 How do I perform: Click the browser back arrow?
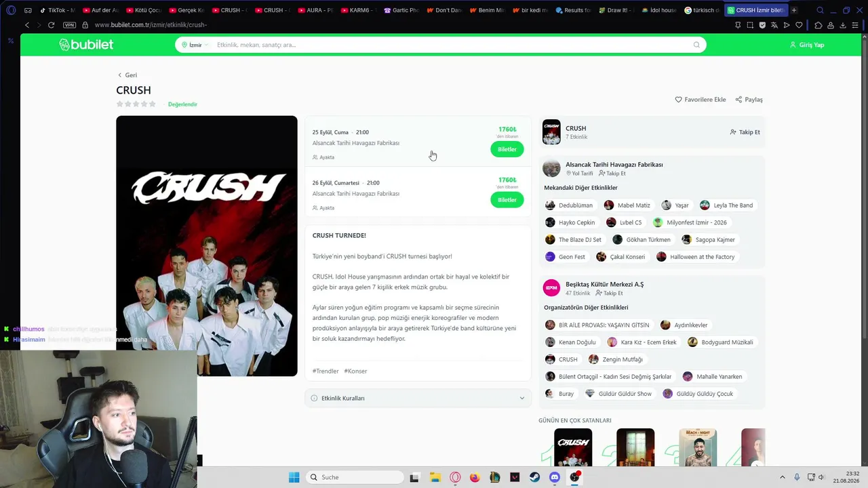pyautogui.click(x=27, y=25)
